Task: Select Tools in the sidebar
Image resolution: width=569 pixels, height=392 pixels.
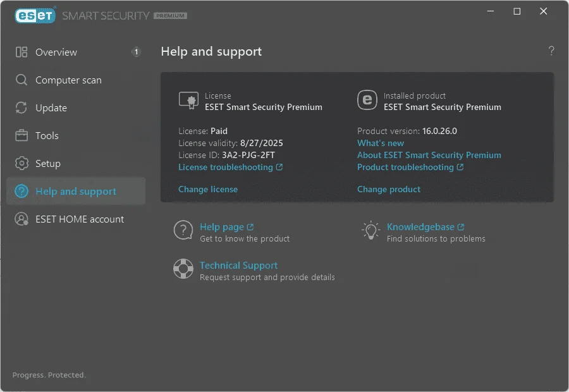Action: click(76, 135)
